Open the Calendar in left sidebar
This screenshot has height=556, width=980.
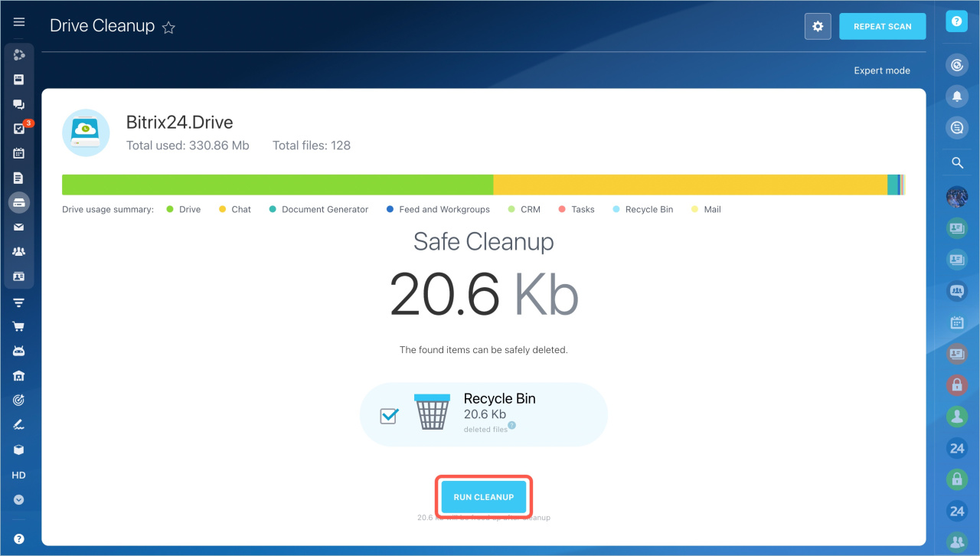[x=19, y=153]
